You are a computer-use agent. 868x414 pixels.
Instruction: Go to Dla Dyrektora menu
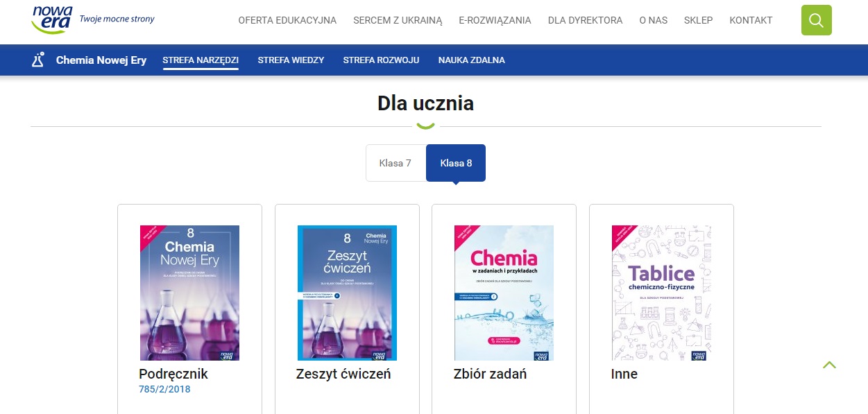[x=585, y=20]
